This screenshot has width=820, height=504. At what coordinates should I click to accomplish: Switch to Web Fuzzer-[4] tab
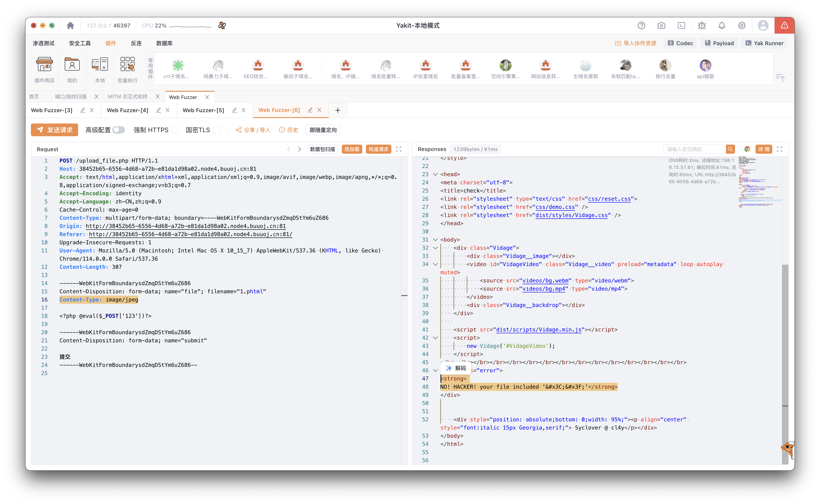pyautogui.click(x=127, y=110)
